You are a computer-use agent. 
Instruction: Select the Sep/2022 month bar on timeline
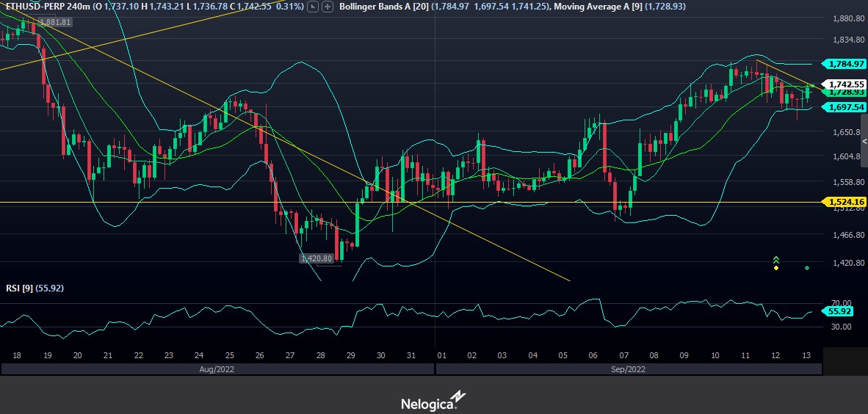[629, 369]
